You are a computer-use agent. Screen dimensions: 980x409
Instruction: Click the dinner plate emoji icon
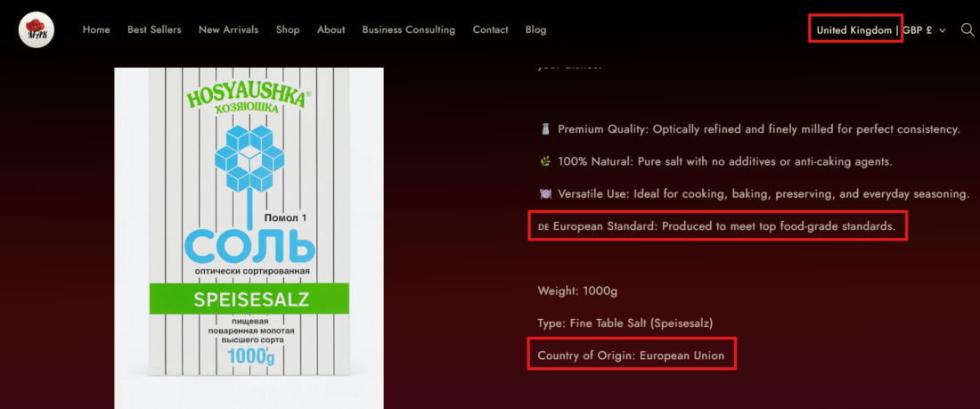[x=545, y=194]
